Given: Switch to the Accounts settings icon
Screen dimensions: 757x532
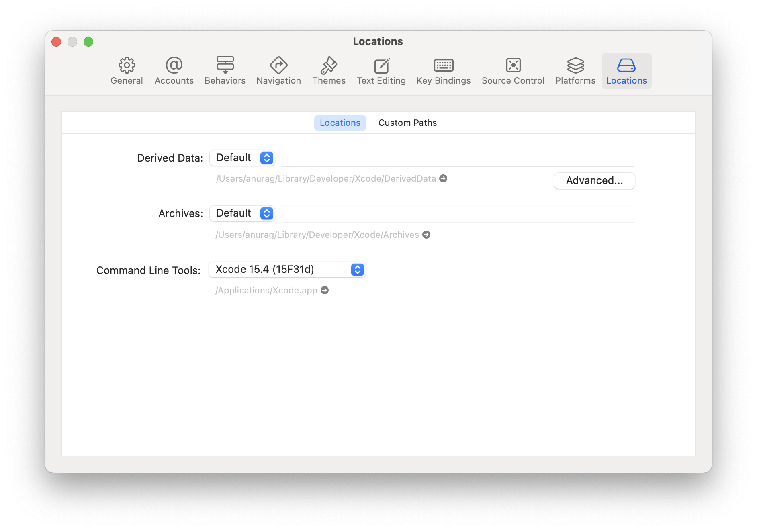Looking at the screenshot, I should click(174, 71).
